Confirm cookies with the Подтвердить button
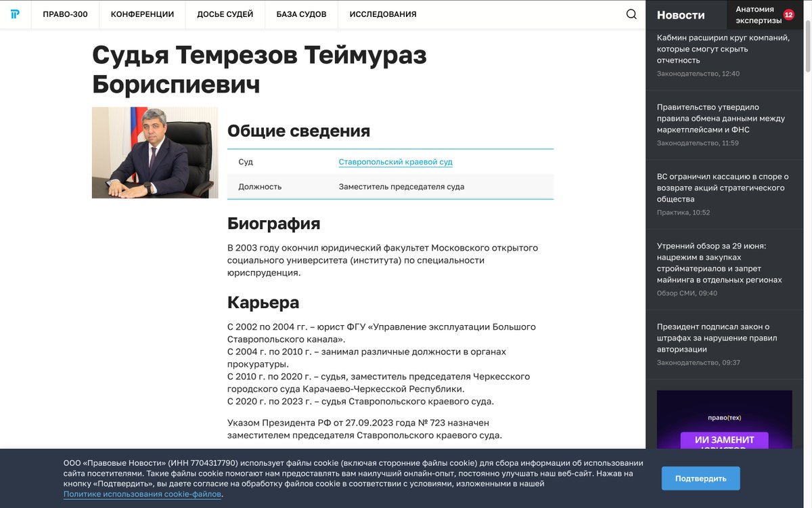 point(700,478)
